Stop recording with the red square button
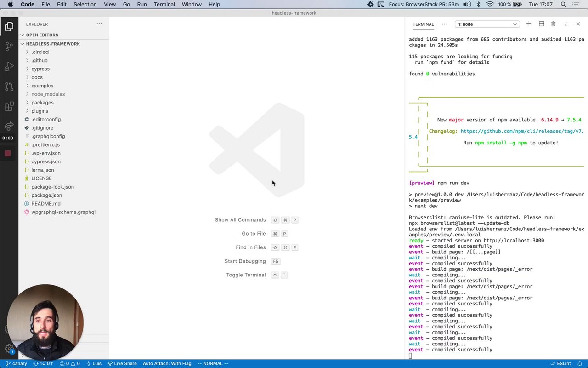The height and width of the screenshot is (368, 588). click(8, 153)
